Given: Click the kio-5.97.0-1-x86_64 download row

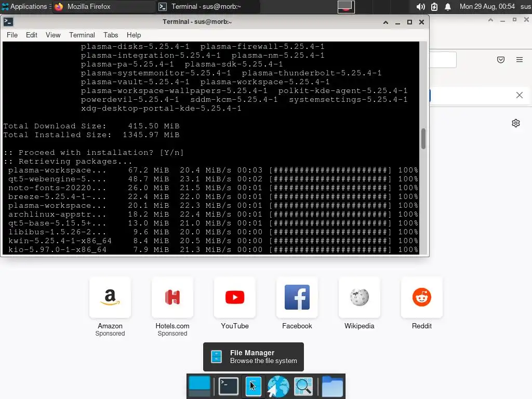Looking at the screenshot, I should (x=213, y=250).
